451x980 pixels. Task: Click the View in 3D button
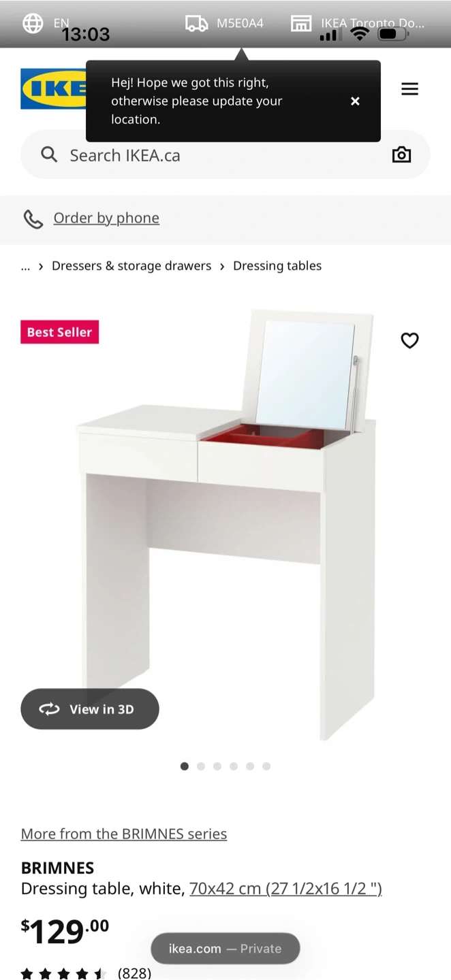tap(90, 709)
